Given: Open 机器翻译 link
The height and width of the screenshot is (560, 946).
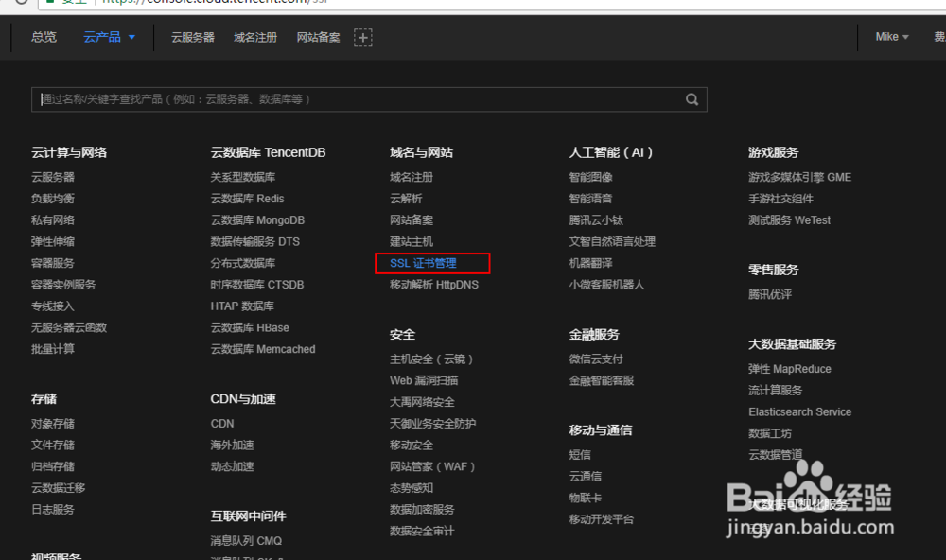Looking at the screenshot, I should tap(590, 263).
